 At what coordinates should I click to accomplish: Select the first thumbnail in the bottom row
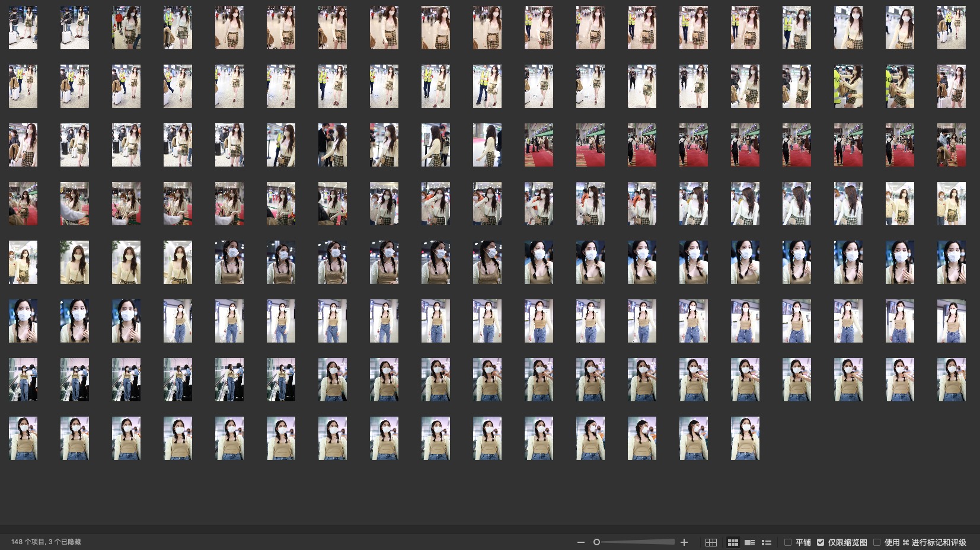23,439
